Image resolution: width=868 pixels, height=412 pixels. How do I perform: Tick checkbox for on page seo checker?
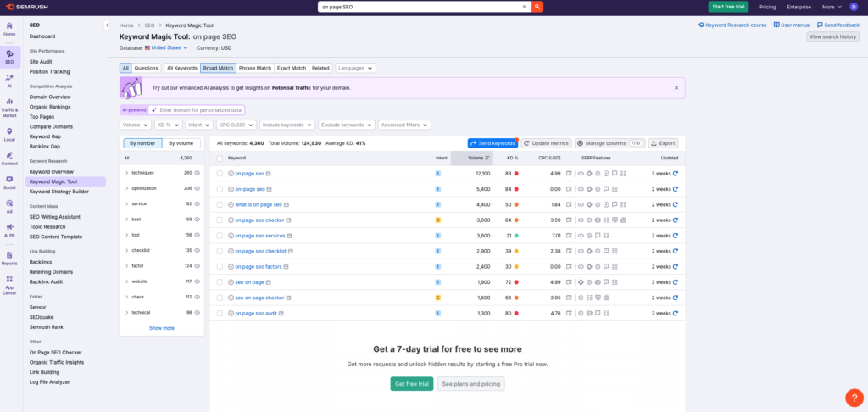click(220, 220)
